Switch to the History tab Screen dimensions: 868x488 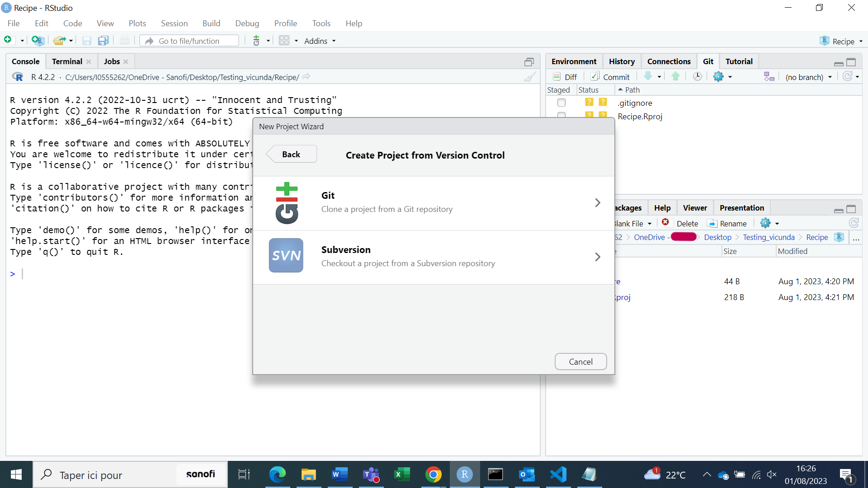click(x=621, y=61)
